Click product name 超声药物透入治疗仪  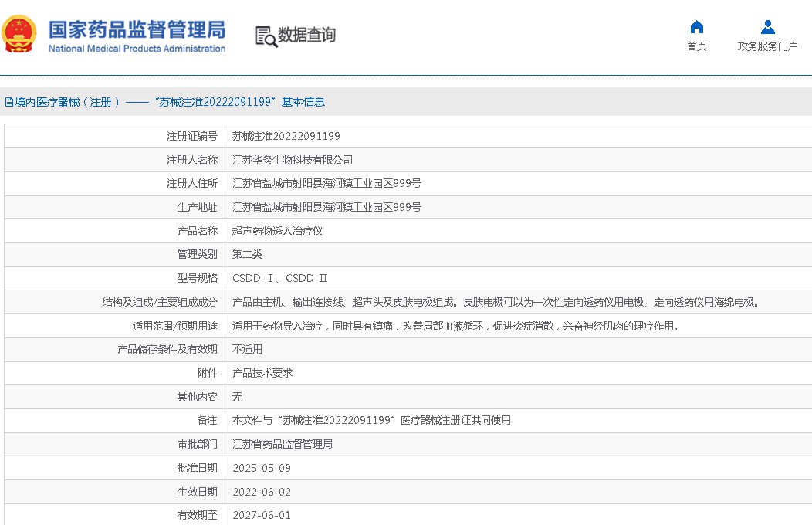coord(277,231)
